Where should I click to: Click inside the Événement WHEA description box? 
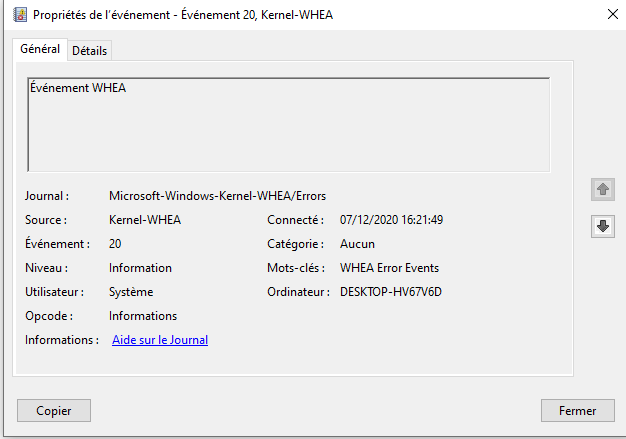tap(289, 125)
